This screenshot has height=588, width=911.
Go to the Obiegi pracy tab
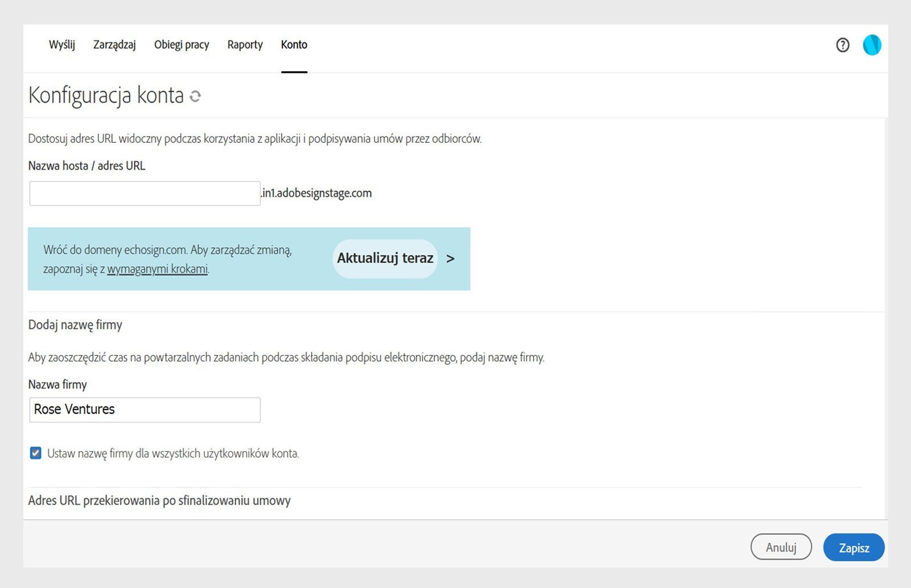point(182,44)
